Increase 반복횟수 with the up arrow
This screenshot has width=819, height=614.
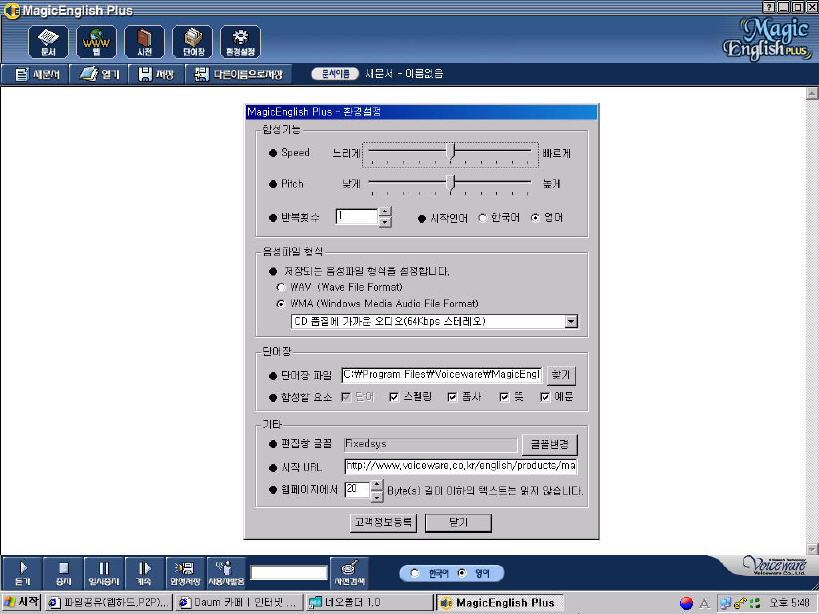pyautogui.click(x=385, y=212)
